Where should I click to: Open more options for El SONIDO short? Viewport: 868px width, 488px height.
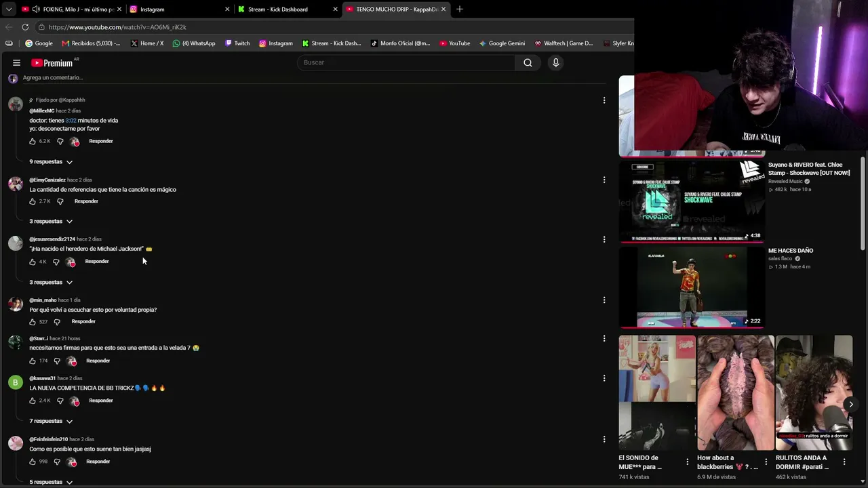(x=688, y=462)
